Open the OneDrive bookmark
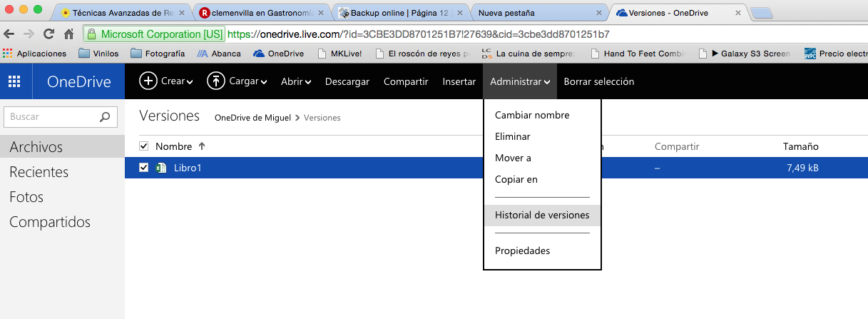 pos(278,53)
